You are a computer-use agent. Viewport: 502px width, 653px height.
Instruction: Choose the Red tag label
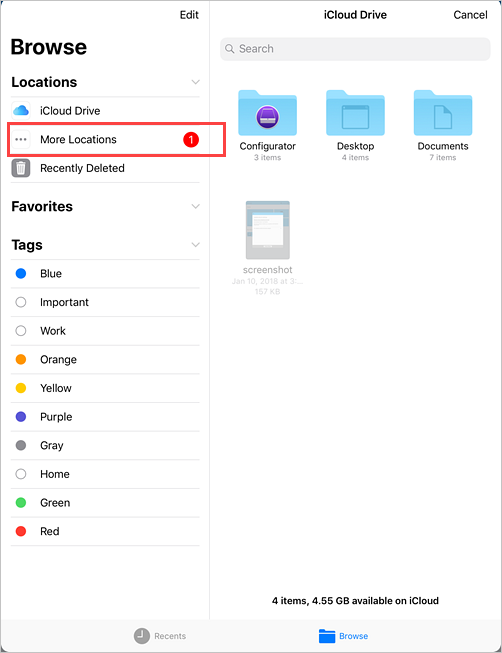click(x=50, y=531)
